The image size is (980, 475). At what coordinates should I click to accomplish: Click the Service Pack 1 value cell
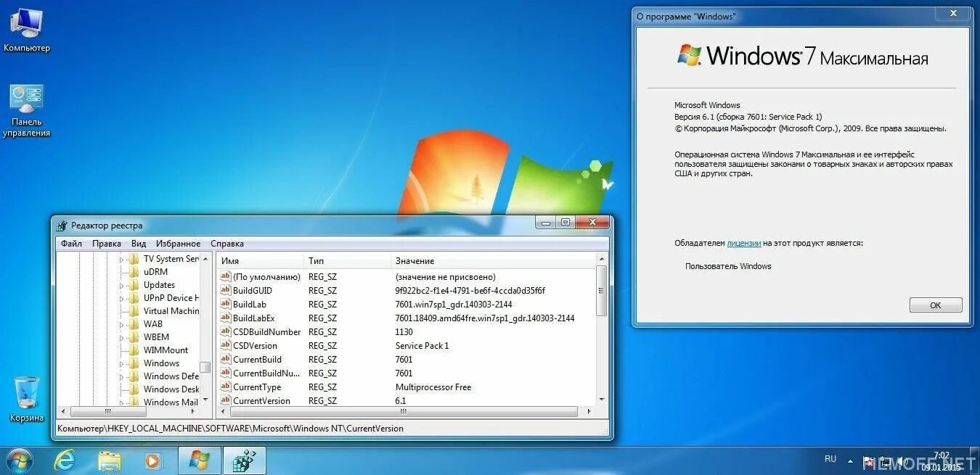click(x=422, y=346)
